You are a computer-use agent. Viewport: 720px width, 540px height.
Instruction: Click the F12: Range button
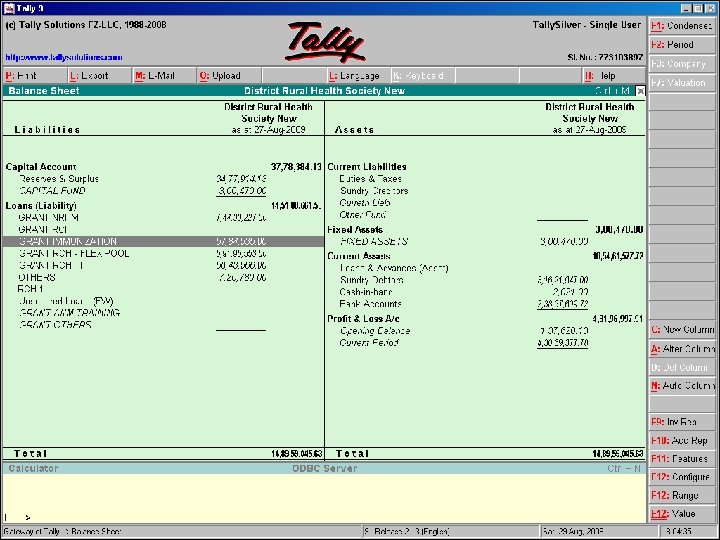click(682, 495)
